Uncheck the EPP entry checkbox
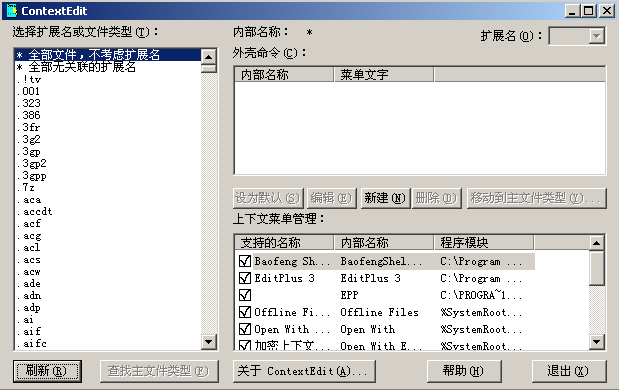Image resolution: width=619 pixels, height=390 pixels. (x=245, y=295)
